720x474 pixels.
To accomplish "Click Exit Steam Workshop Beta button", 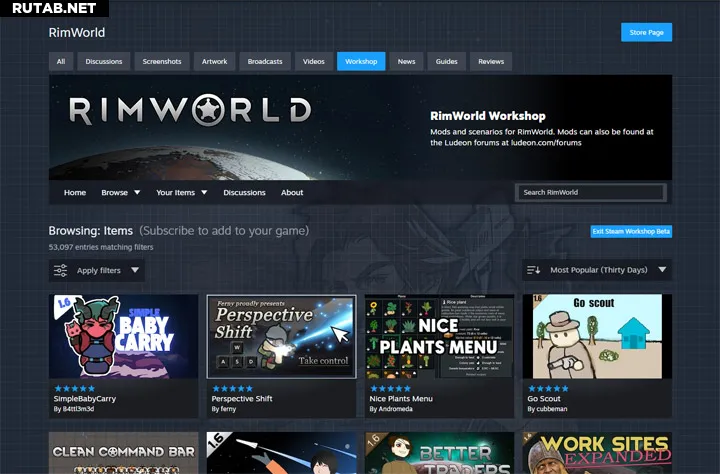I will (x=630, y=231).
